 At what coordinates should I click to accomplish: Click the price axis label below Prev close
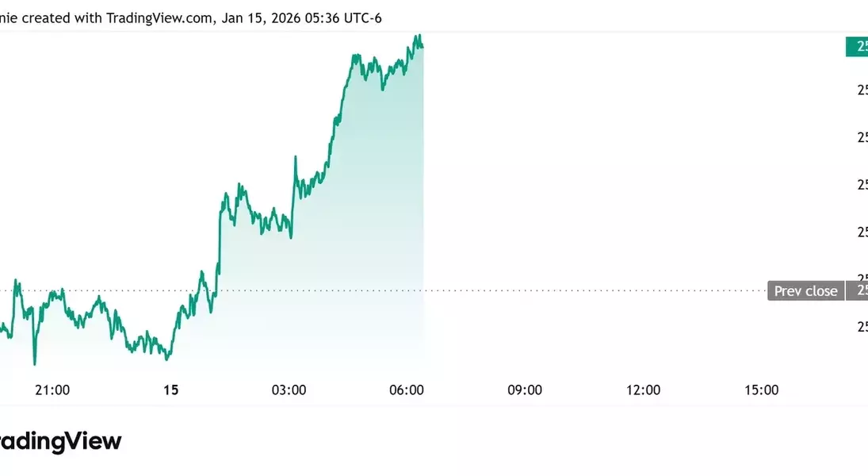click(861, 326)
